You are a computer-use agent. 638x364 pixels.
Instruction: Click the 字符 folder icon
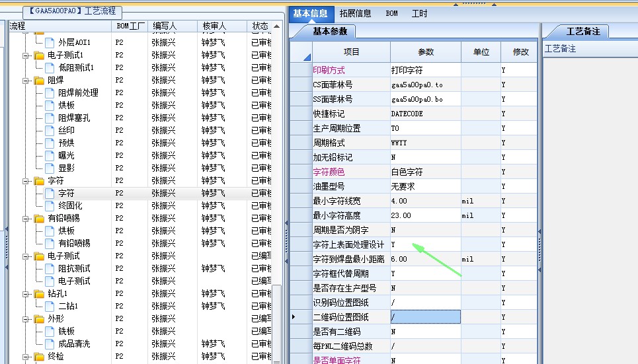[39, 180]
